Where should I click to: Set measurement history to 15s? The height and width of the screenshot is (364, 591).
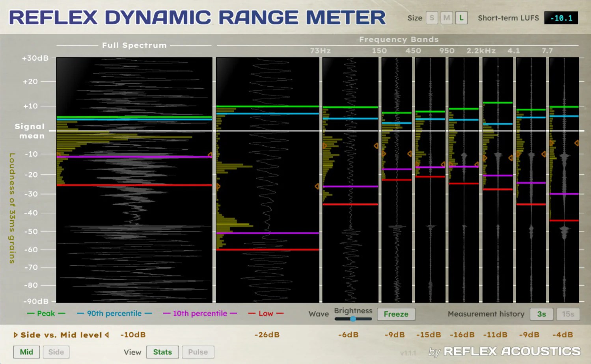[568, 314]
